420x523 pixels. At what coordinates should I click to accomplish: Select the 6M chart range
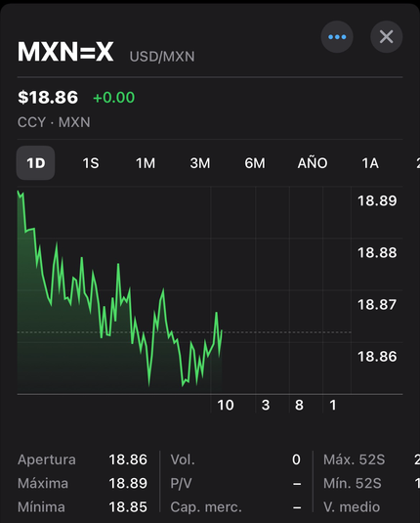click(255, 163)
